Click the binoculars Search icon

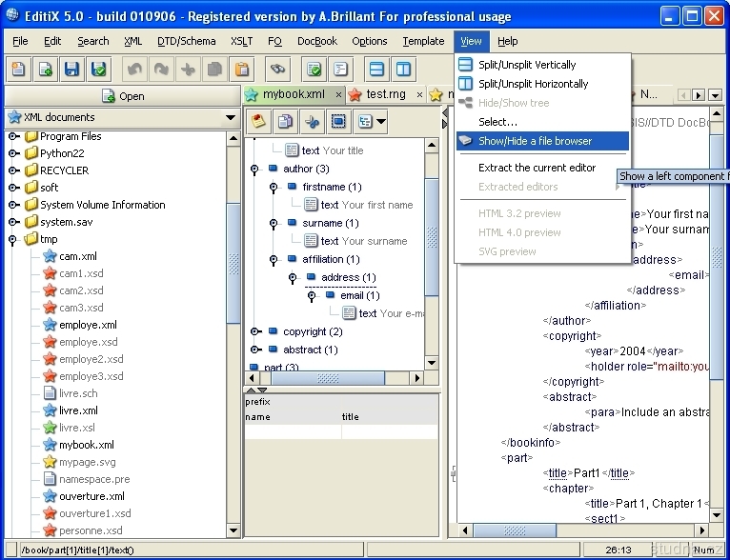[277, 70]
